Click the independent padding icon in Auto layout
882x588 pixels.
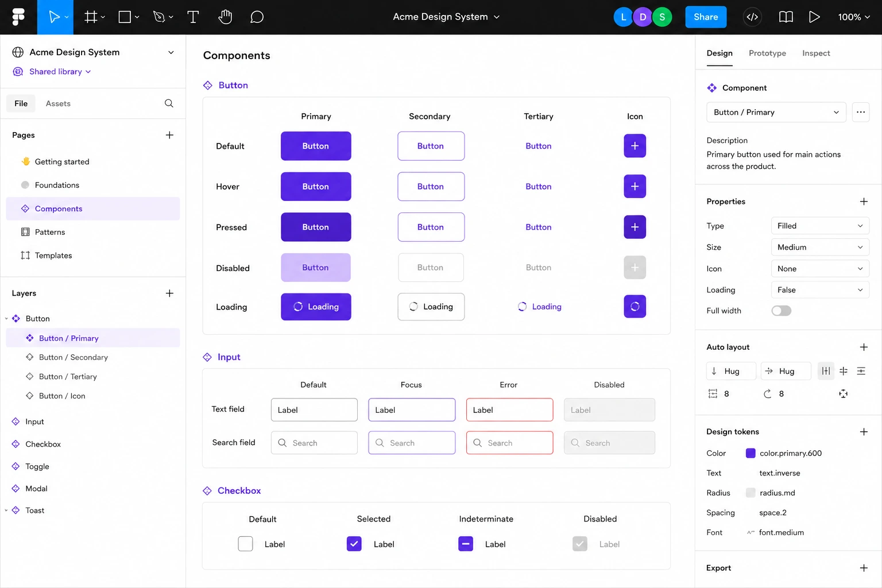coord(843,394)
